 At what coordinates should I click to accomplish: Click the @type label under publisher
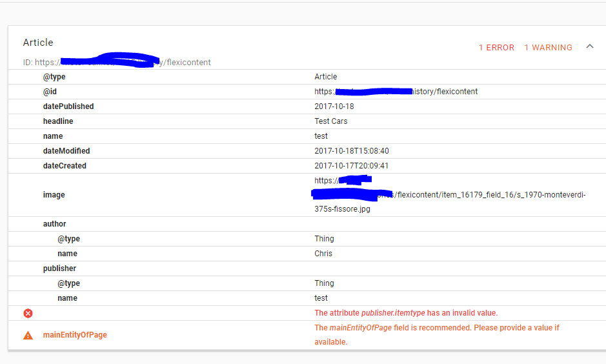[69, 283]
